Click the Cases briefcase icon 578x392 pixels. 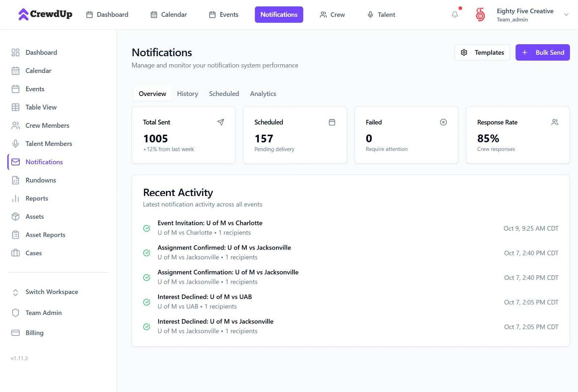point(15,253)
